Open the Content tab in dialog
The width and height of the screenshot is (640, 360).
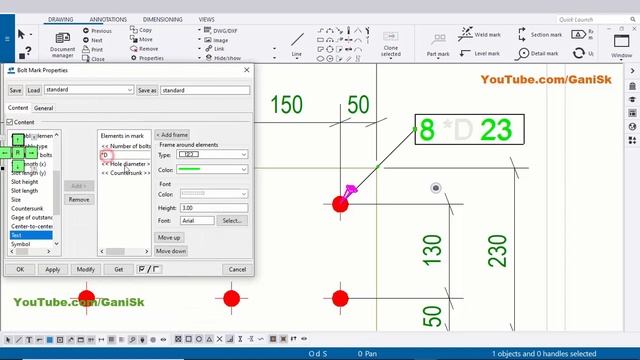click(18, 108)
